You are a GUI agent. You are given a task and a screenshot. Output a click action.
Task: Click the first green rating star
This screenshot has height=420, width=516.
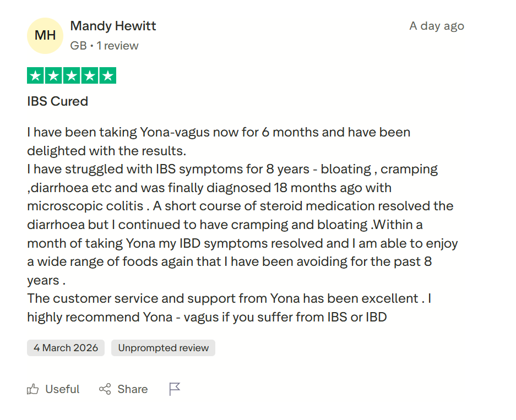pyautogui.click(x=36, y=76)
